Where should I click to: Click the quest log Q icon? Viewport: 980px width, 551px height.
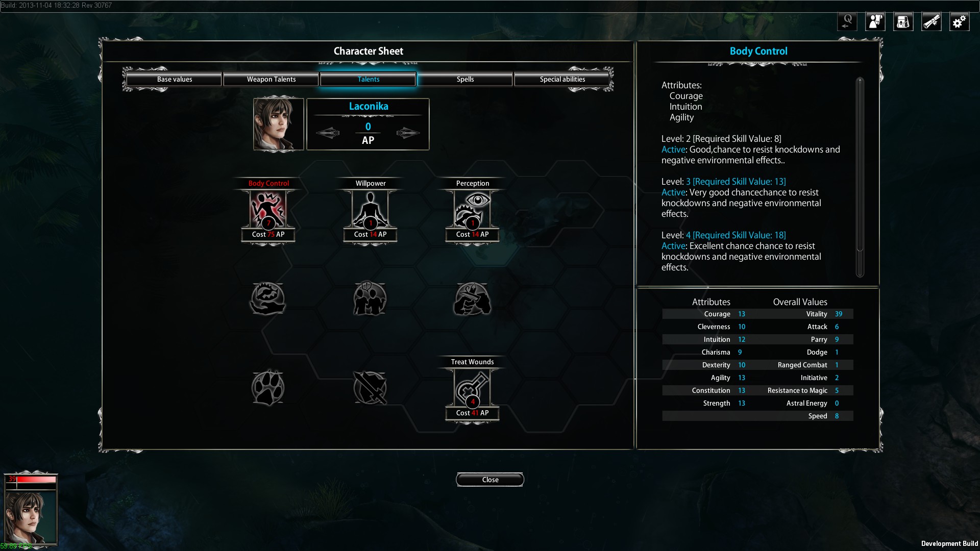tap(847, 21)
